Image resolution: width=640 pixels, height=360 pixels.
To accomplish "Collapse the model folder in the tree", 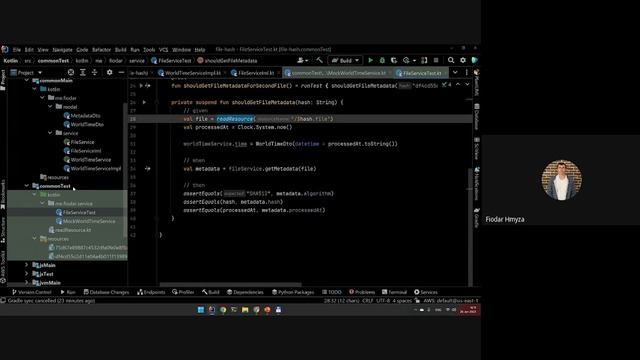I will pos(50,107).
